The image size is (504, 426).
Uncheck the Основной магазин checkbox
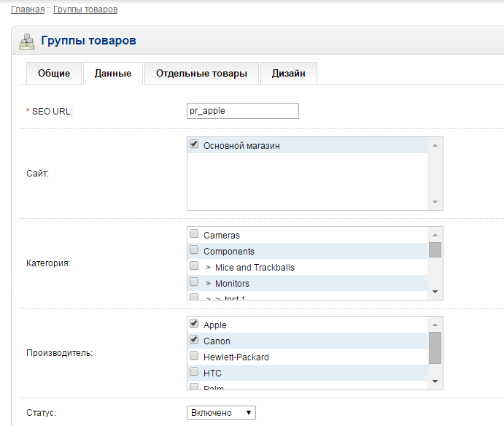pyautogui.click(x=194, y=145)
